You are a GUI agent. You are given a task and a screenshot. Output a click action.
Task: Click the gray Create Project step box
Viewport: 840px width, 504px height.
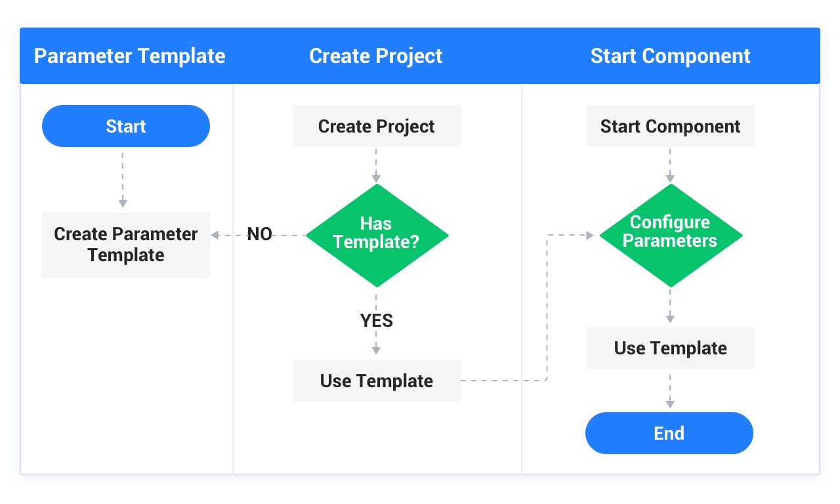[377, 126]
